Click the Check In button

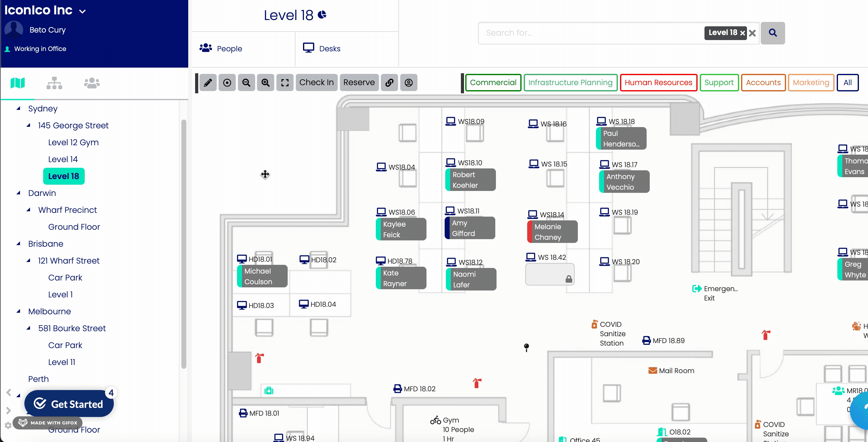click(316, 82)
